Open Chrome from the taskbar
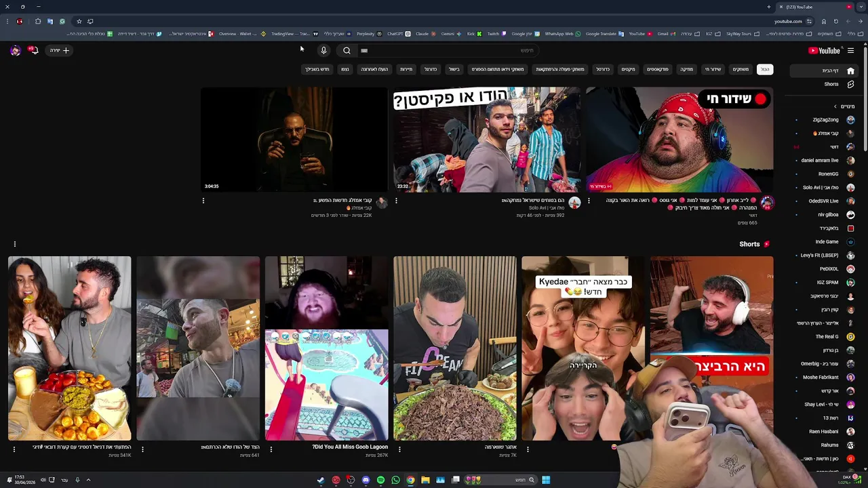The width and height of the screenshot is (868, 488). pyautogui.click(x=410, y=480)
